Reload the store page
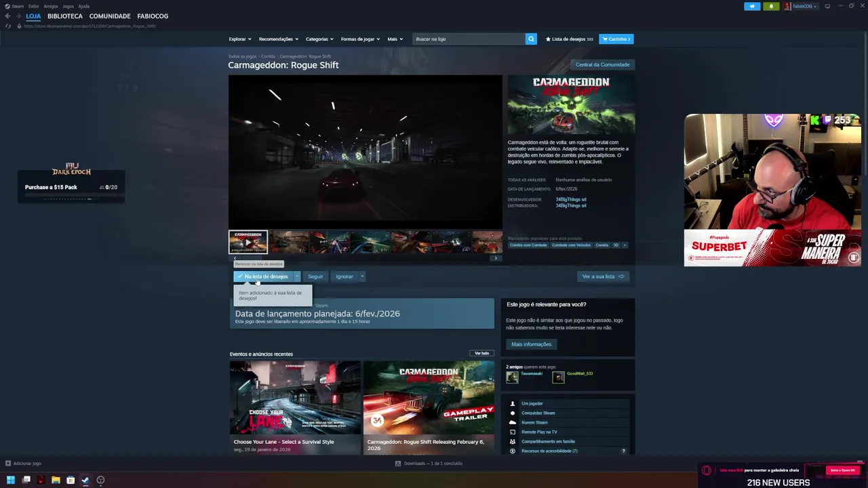Image resolution: width=868 pixels, height=488 pixels. click(x=8, y=26)
